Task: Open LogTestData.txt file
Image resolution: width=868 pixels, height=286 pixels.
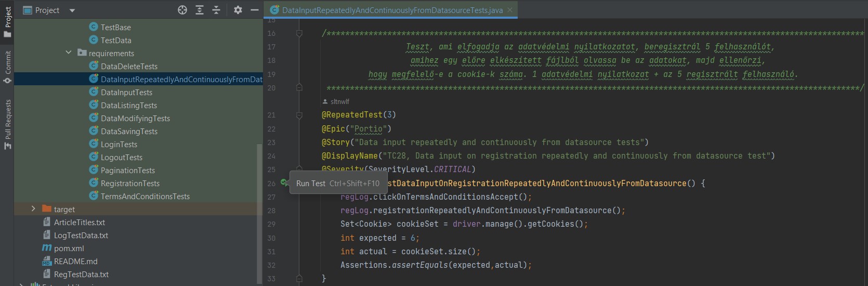Action: pos(81,235)
